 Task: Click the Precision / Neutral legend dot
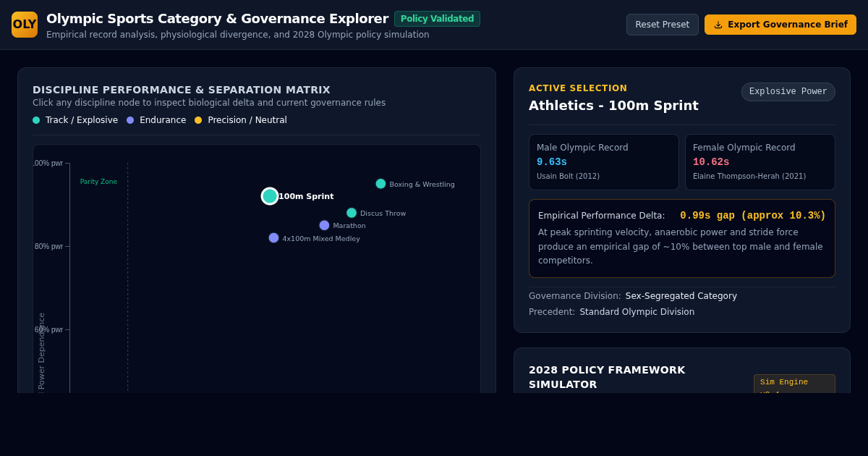(x=198, y=120)
